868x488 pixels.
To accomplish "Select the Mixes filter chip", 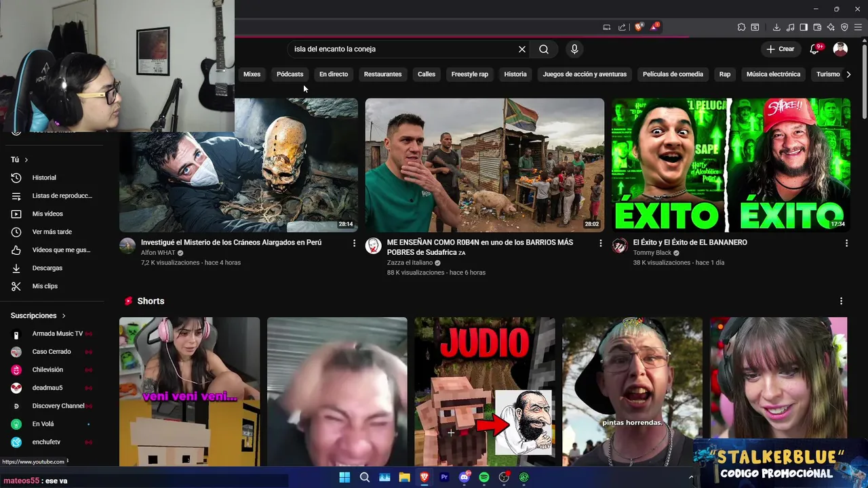I will [x=252, y=75].
